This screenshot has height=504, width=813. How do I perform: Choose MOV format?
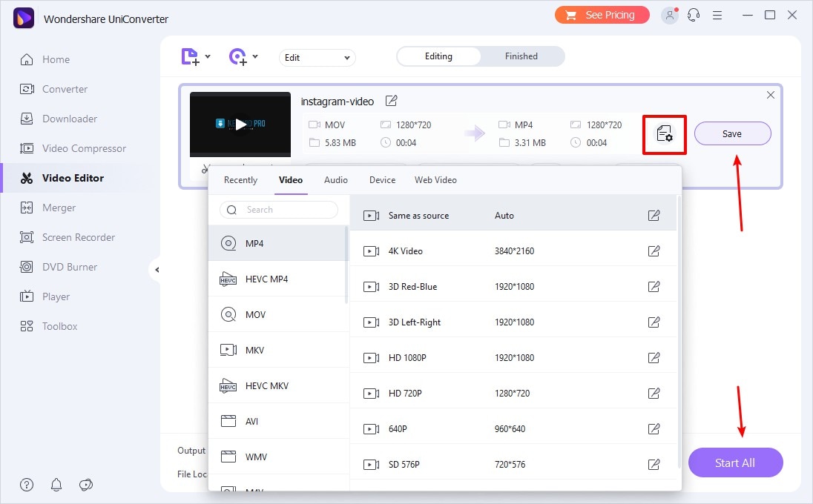[278, 314]
